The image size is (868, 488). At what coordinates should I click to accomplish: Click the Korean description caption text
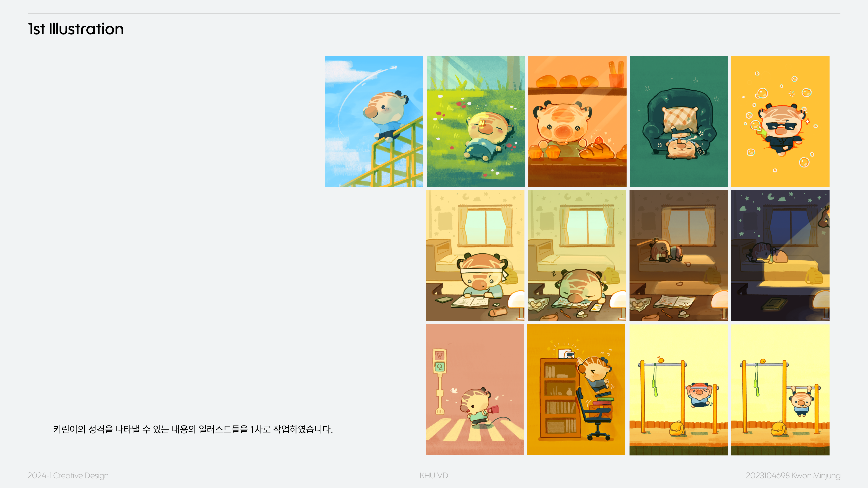(193, 429)
